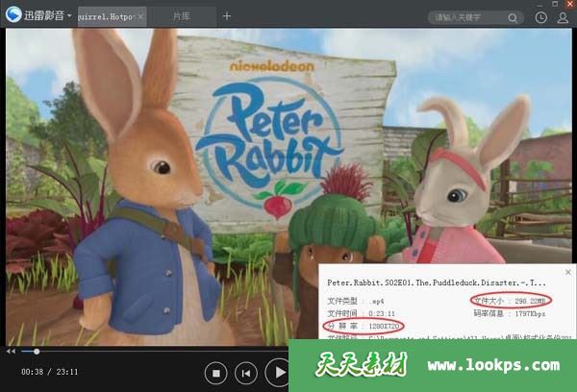Open the 片库 tab

[x=181, y=16]
